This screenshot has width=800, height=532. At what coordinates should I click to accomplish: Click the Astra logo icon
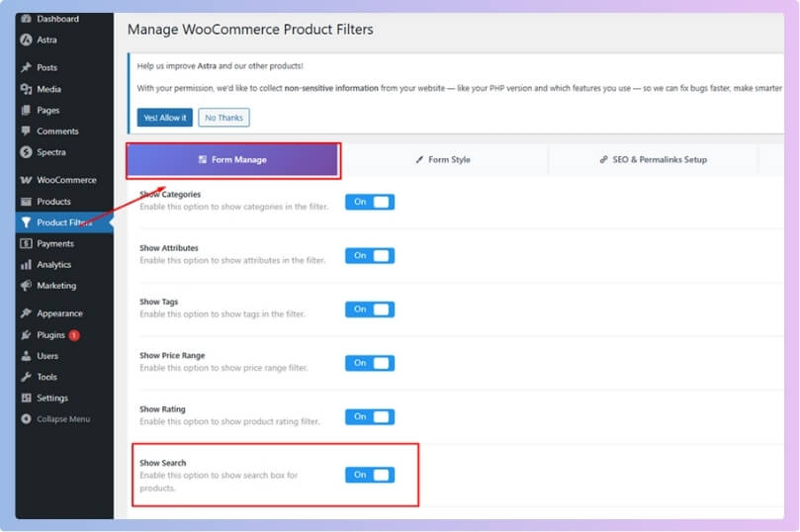click(26, 40)
